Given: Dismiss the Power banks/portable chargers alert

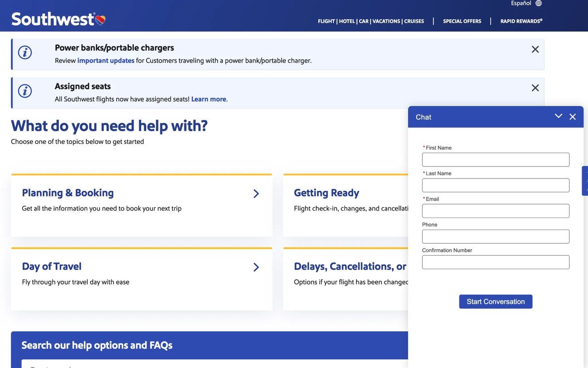Looking at the screenshot, I should [x=535, y=49].
